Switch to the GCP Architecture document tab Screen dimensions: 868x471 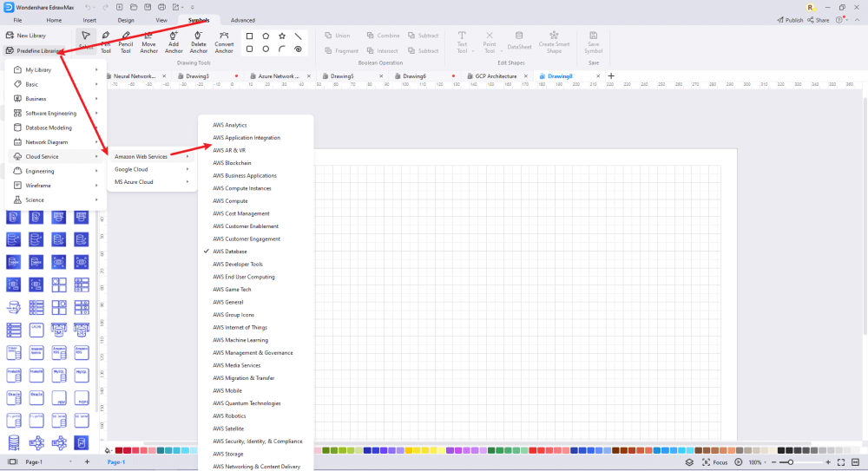click(496, 76)
